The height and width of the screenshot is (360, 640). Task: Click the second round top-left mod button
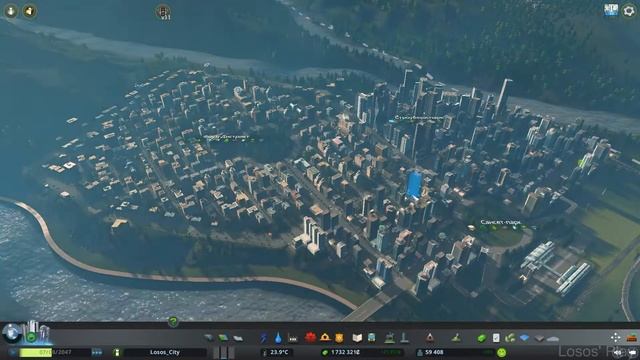pyautogui.click(x=29, y=11)
